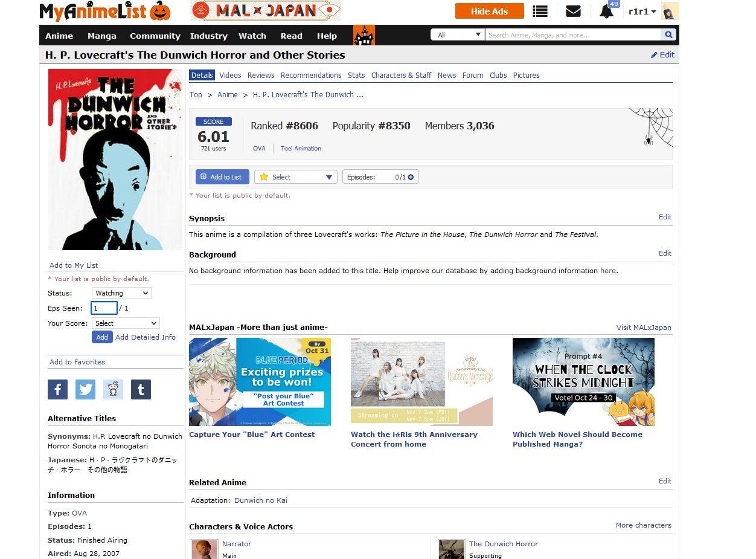Open the Watch navigation menu
The image size is (756, 559).
(x=252, y=36)
